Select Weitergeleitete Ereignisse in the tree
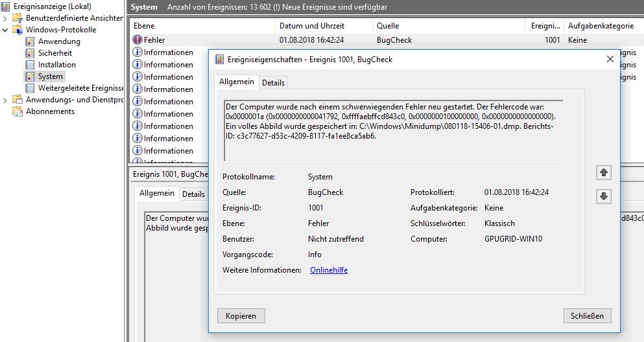Screen dimensions: 644x342 click(x=80, y=88)
